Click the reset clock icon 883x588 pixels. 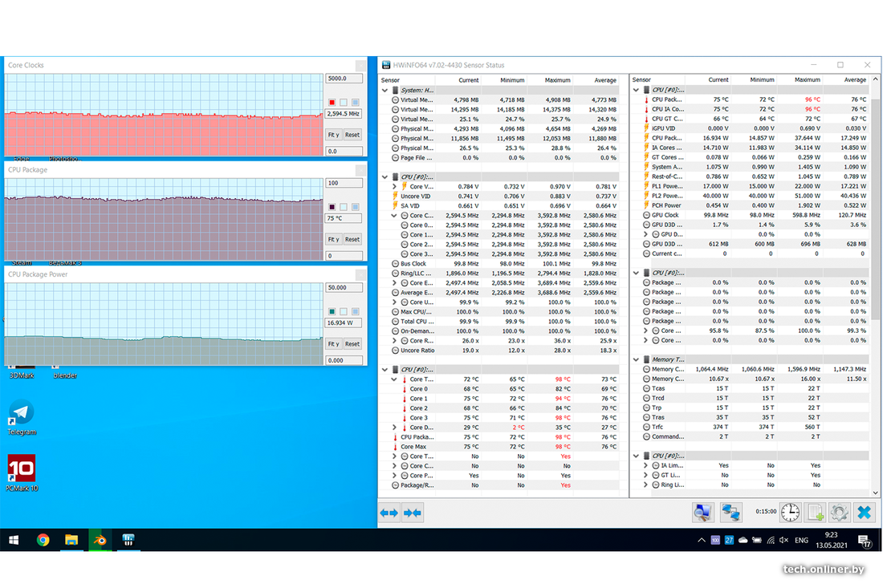791,512
